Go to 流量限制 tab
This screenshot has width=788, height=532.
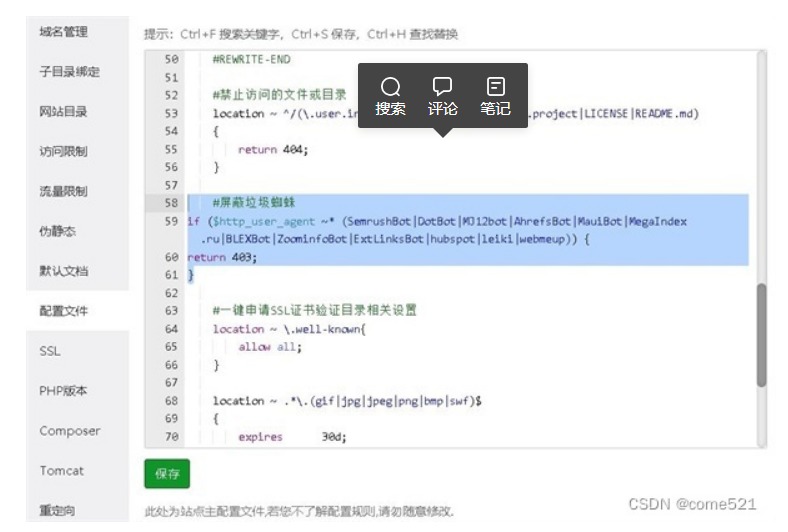[x=64, y=191]
